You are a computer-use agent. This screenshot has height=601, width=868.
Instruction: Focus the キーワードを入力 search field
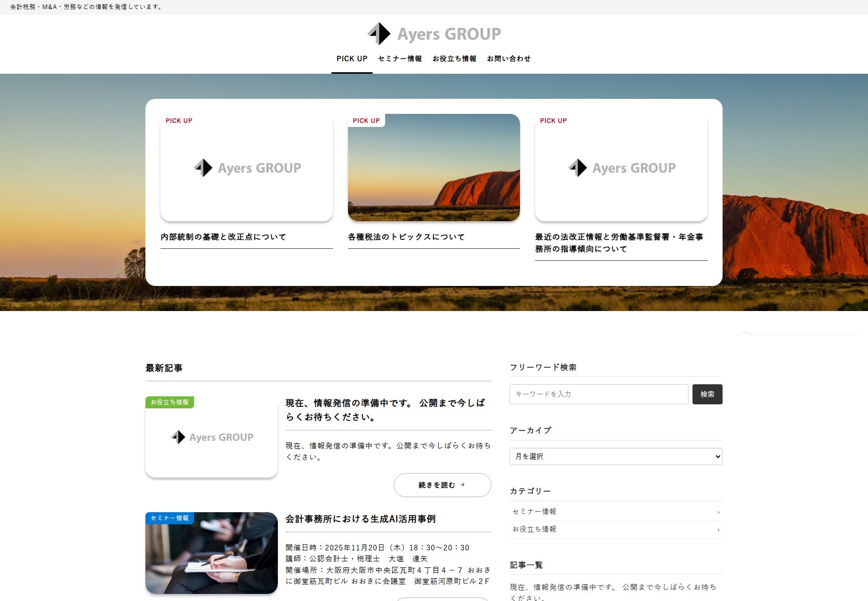tap(598, 394)
